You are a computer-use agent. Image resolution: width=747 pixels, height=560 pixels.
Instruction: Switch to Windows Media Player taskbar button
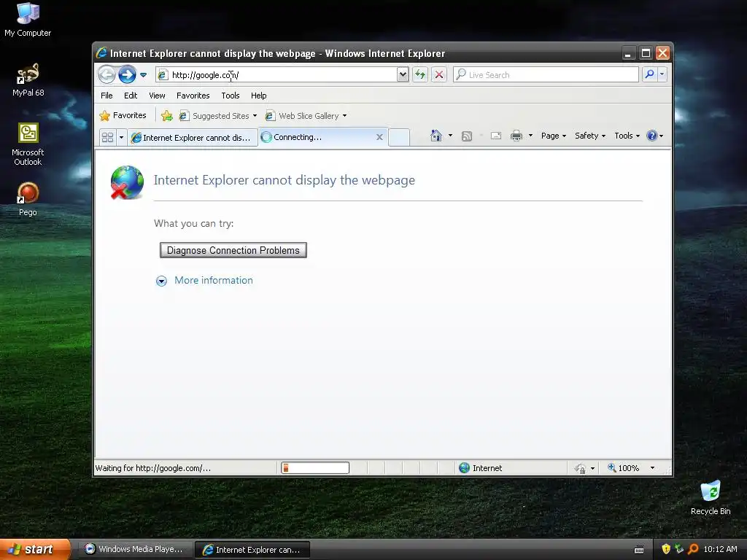click(x=135, y=549)
